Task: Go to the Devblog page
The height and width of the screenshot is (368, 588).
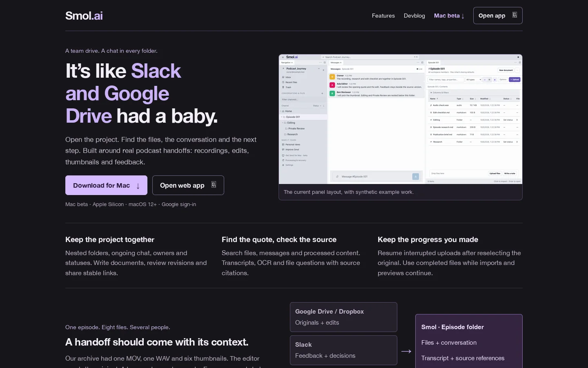Action: point(414,16)
